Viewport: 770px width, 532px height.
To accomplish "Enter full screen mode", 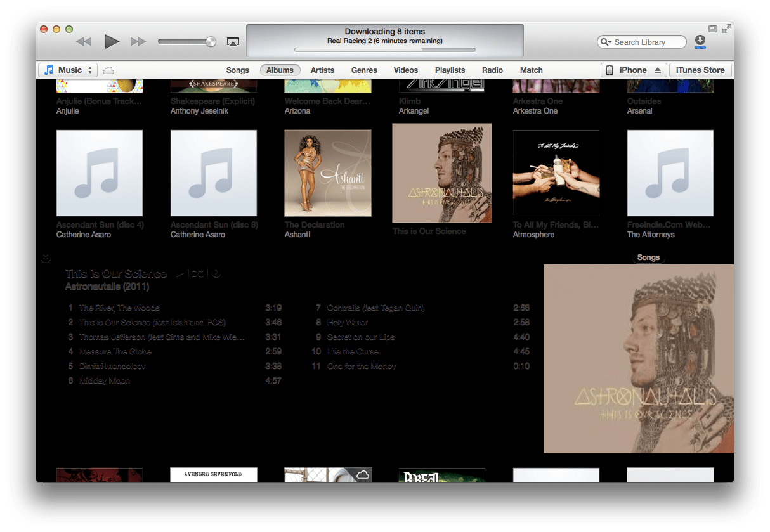I will click(x=727, y=29).
